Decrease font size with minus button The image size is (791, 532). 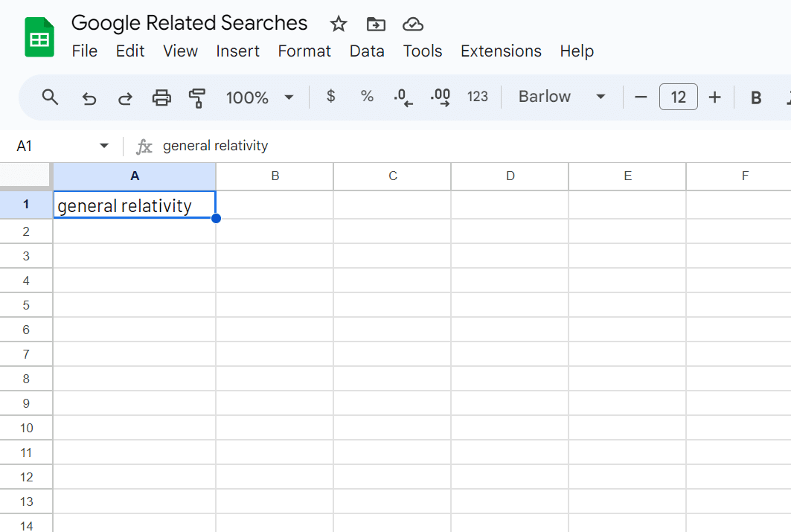click(x=641, y=97)
